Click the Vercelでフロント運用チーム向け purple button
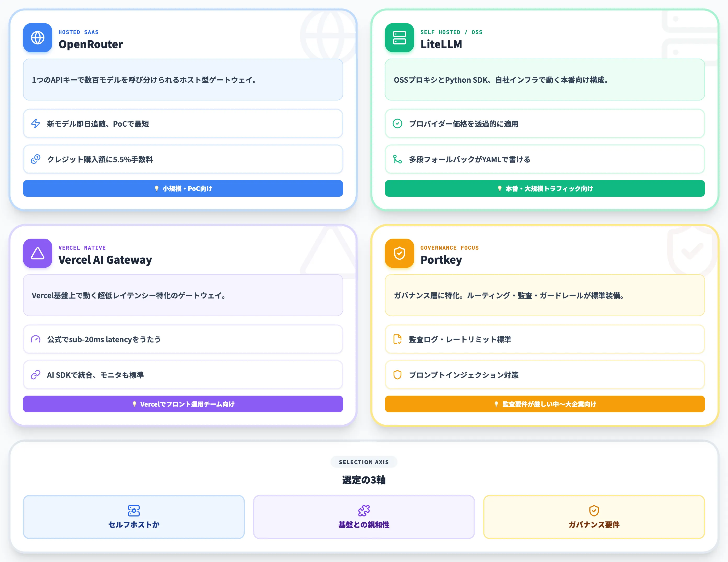 pyautogui.click(x=183, y=404)
